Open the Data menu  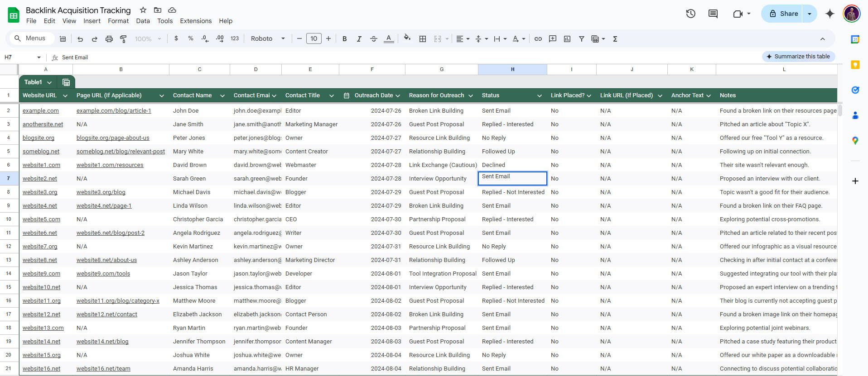click(x=143, y=21)
